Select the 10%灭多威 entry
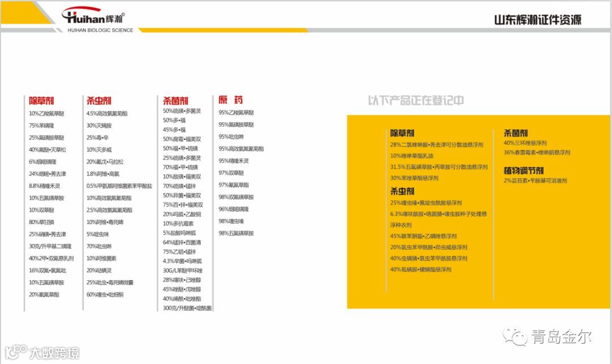The width and height of the screenshot is (612, 364). (x=99, y=149)
